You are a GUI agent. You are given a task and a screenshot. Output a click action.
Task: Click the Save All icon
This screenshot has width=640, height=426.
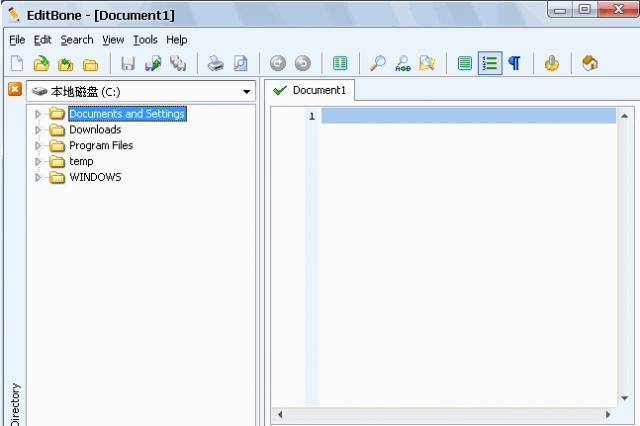coord(178,64)
